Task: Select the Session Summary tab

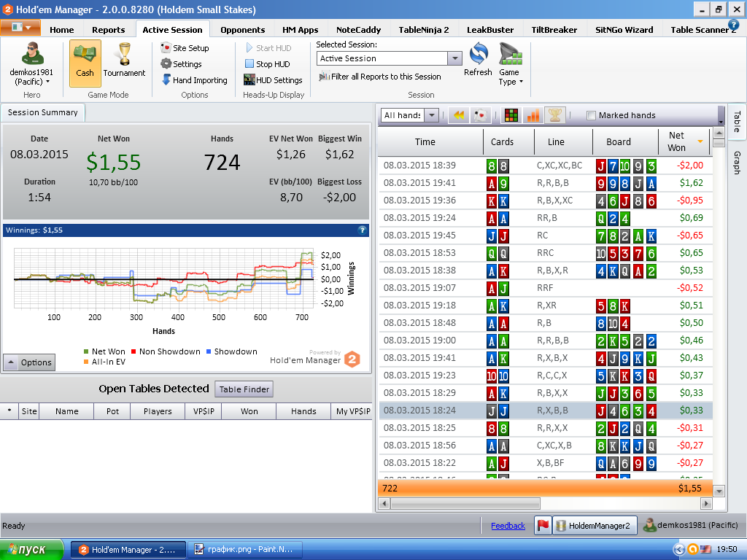Action: pos(42,112)
